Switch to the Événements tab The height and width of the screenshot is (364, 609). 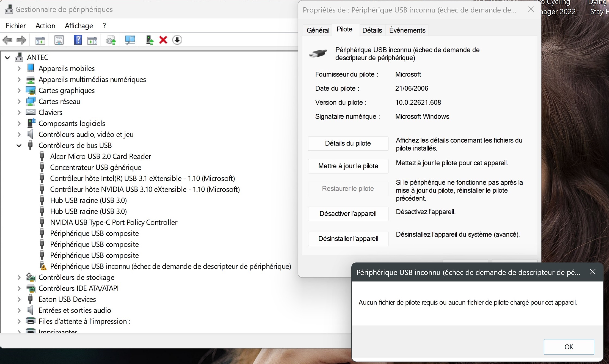[x=407, y=30]
